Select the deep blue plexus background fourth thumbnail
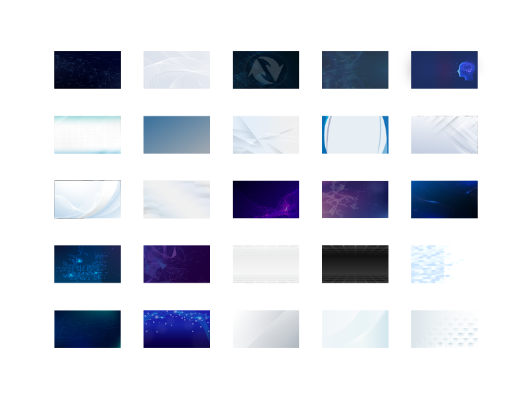 355,68
